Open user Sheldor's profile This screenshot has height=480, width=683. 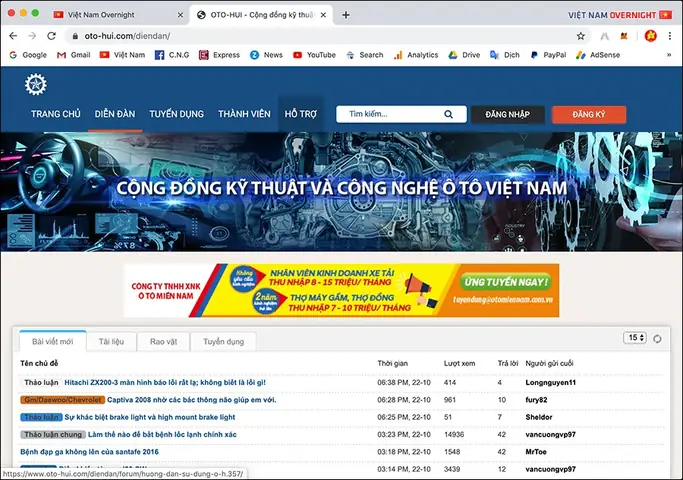click(539, 417)
